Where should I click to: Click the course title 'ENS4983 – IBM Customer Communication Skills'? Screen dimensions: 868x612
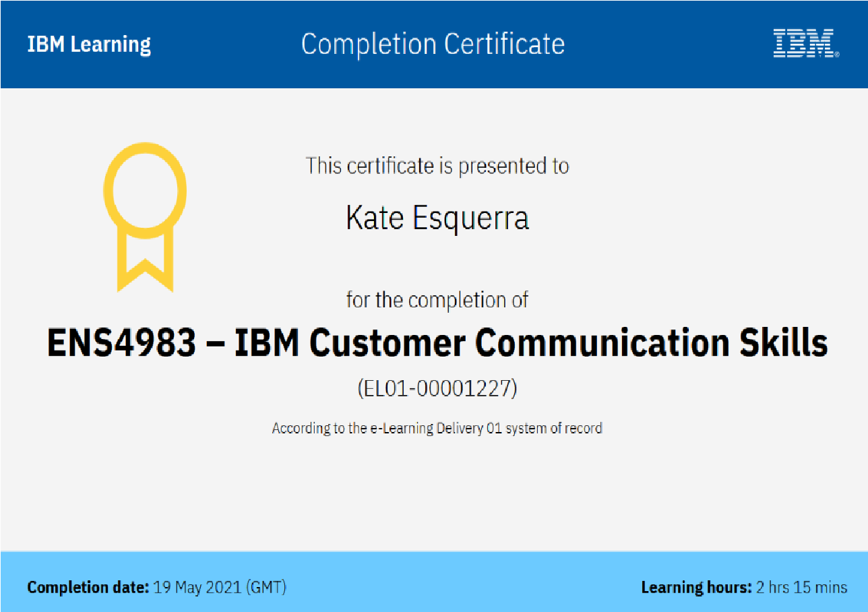point(437,343)
